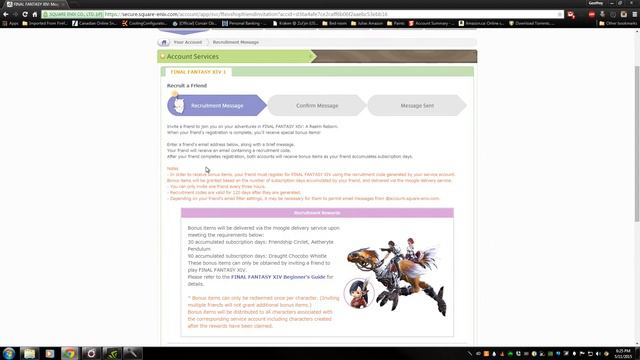Click the Recruitment Message step
The image size is (640, 360).
217,105
